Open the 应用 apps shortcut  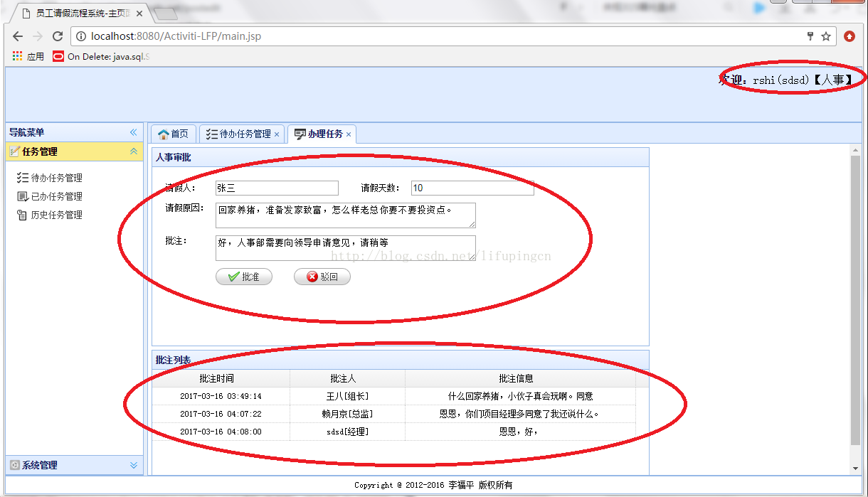(28, 56)
